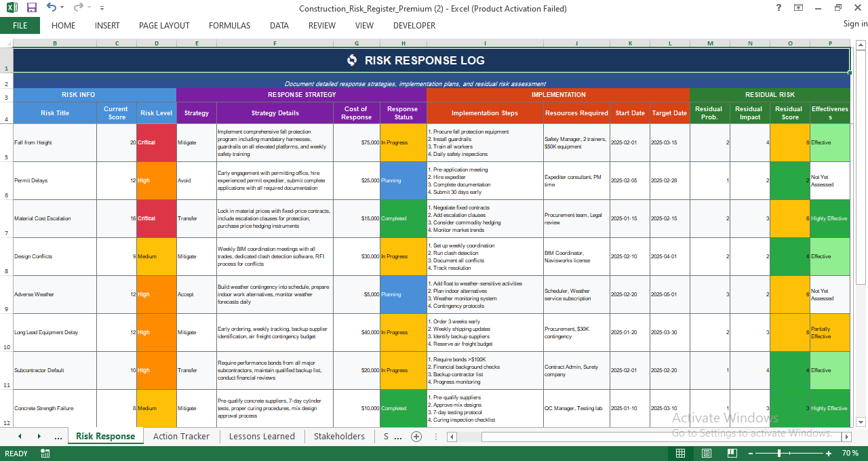
Task: Open the DEVELOPER ribbon tab
Action: pos(414,26)
